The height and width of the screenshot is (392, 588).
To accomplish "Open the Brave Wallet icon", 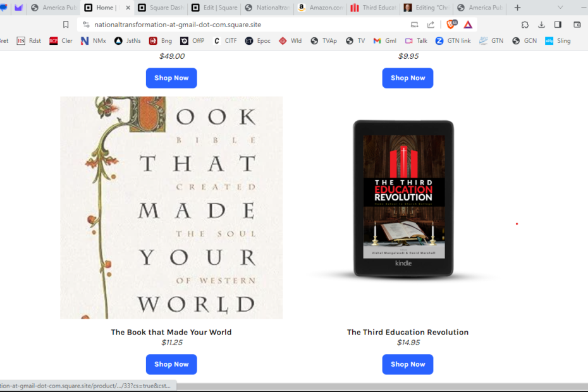I will pos(577,25).
